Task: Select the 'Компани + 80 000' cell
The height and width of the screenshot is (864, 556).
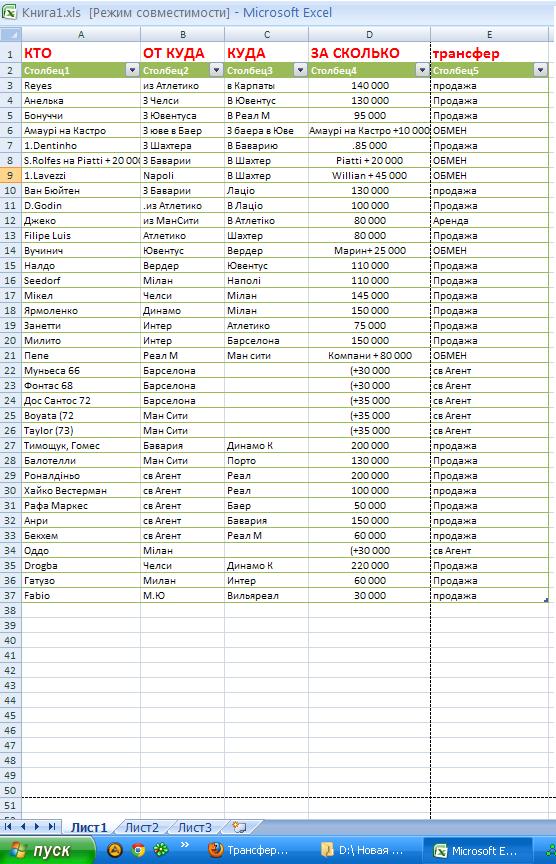Action: pos(369,355)
